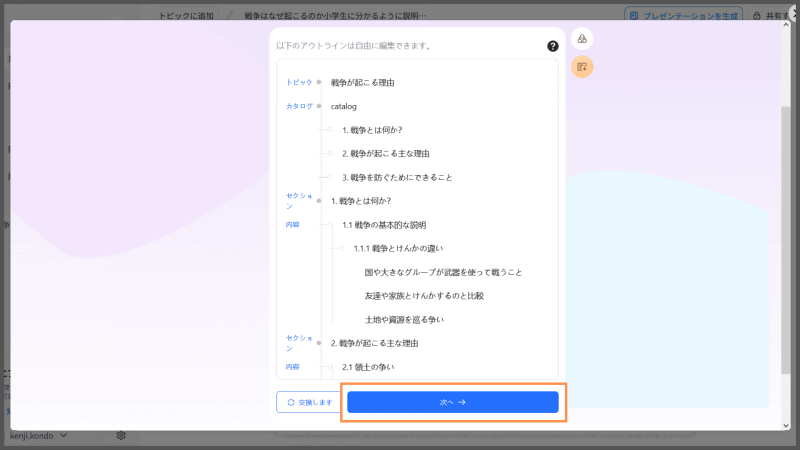The height and width of the screenshot is (450, 800).
Task: Select outline item 1.1 戦争の基本的な説明
Action: tap(384, 225)
